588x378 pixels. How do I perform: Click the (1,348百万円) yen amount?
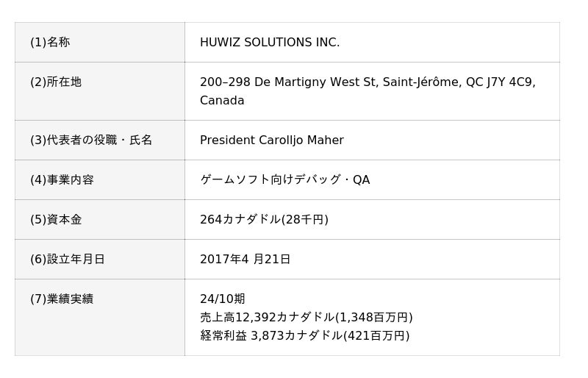point(374,317)
